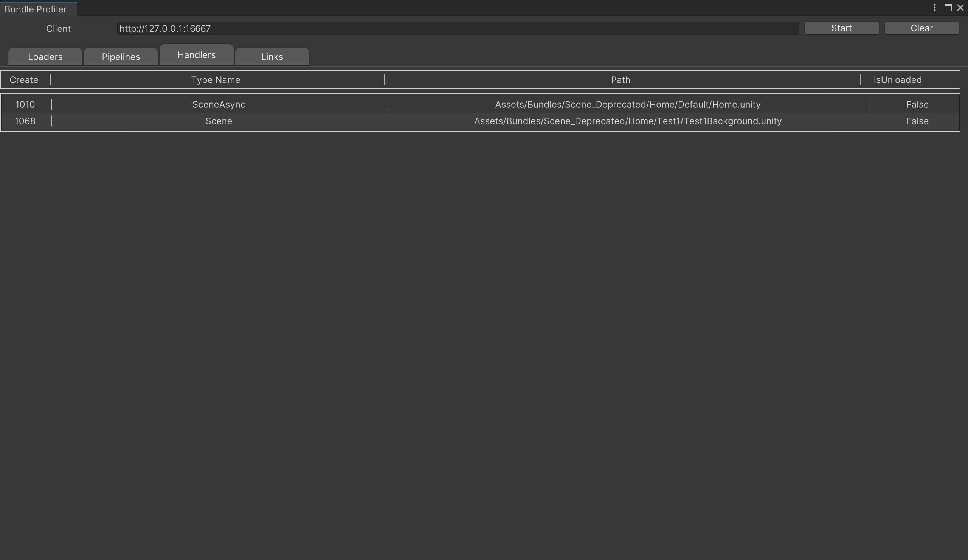Image resolution: width=968 pixels, height=560 pixels.
Task: Click the Create column header
Action: pyautogui.click(x=24, y=80)
